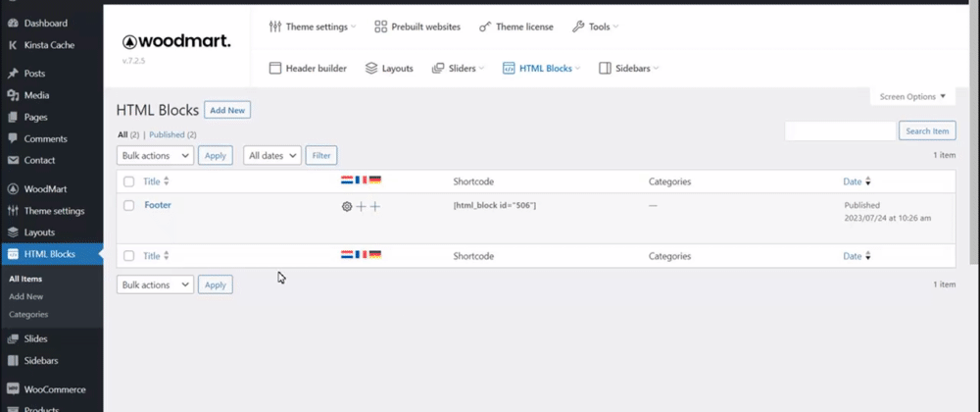This screenshot has width=980, height=412.
Task: Click the HTML Blocks sidebar icon
Action: point(13,254)
